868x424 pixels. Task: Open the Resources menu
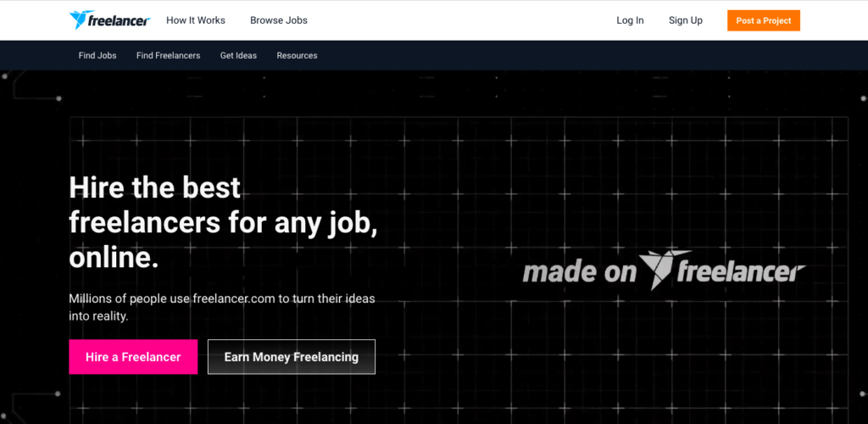[x=297, y=55]
